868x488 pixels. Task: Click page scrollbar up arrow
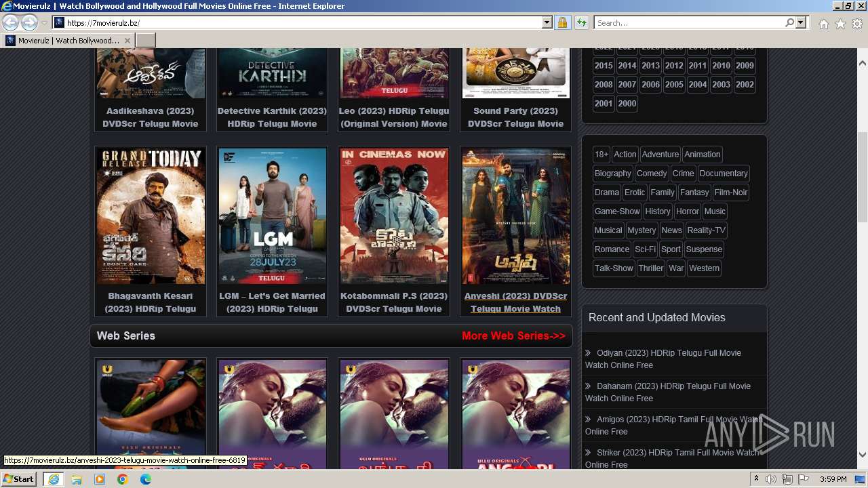click(863, 62)
